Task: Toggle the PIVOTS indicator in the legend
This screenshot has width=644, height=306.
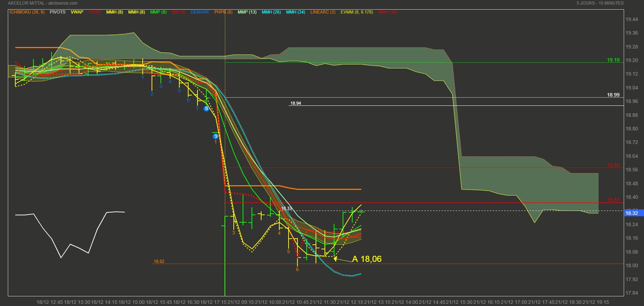Action: coord(57,12)
